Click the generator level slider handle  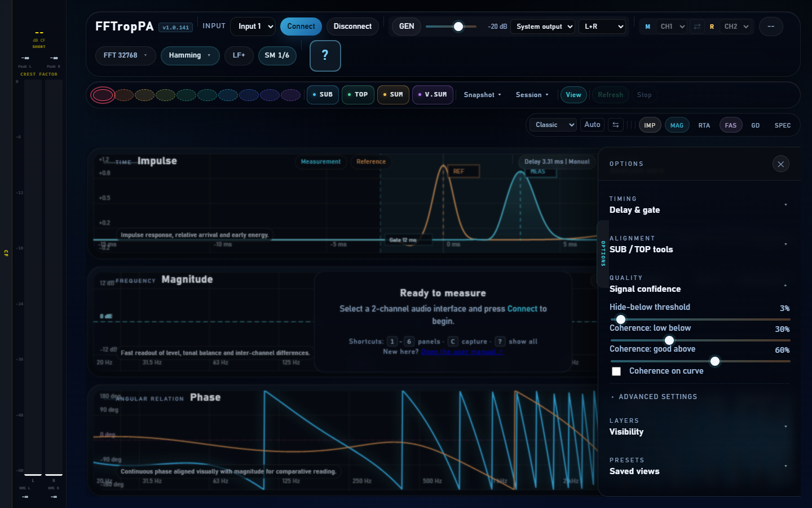[x=458, y=27]
